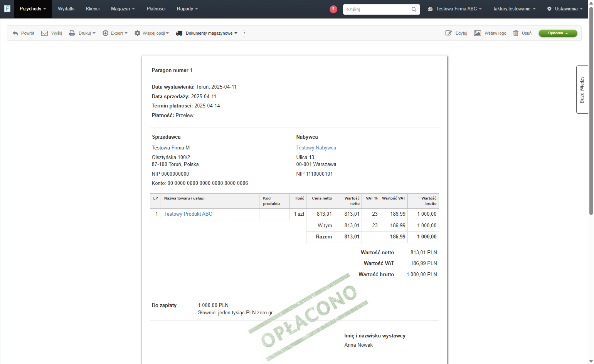Click the Wyślij envelope icon

45,33
